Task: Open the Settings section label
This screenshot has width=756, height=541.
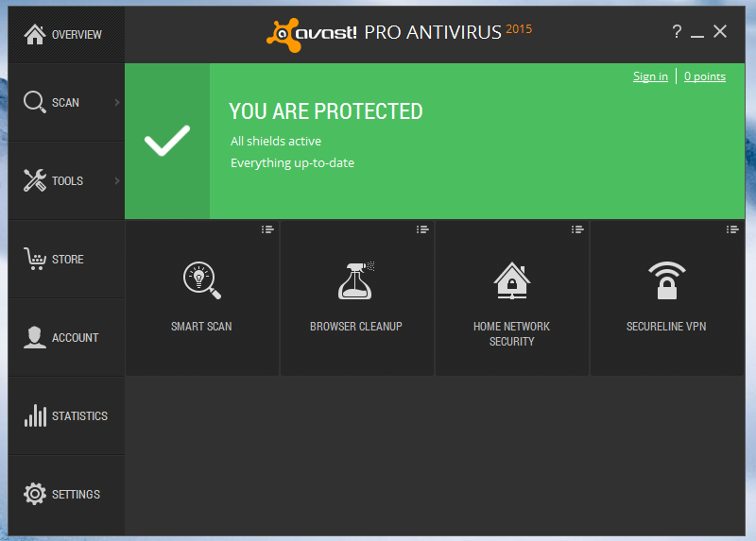Action: click(76, 495)
